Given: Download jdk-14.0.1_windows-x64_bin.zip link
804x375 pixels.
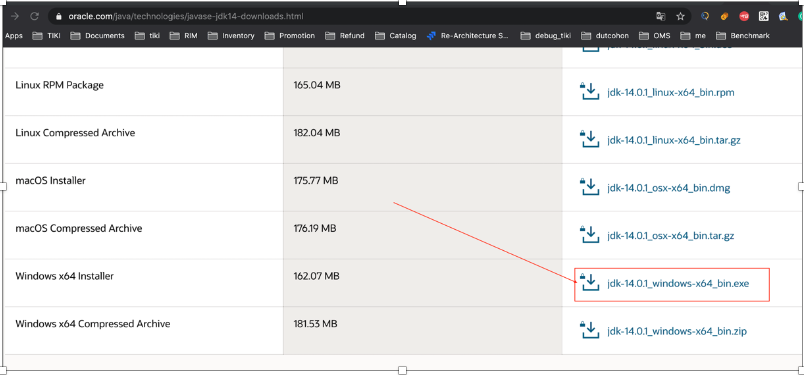Looking at the screenshot, I should [677, 331].
